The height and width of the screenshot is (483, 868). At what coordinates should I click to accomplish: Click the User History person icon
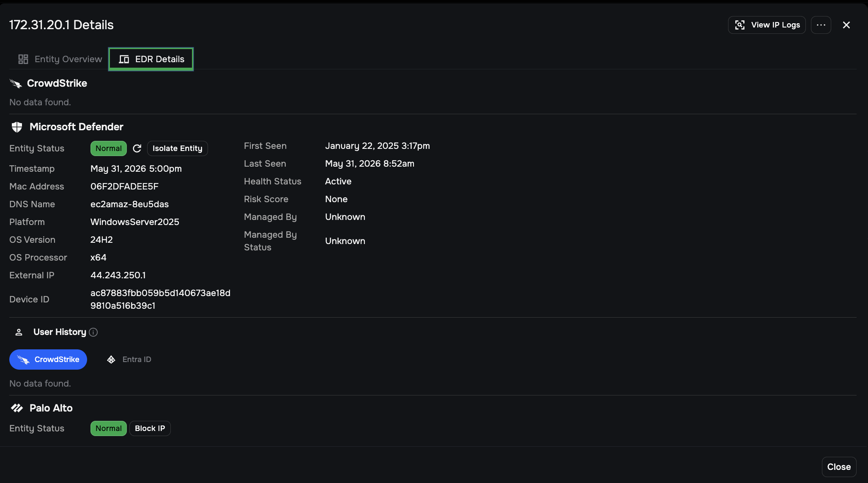(19, 332)
